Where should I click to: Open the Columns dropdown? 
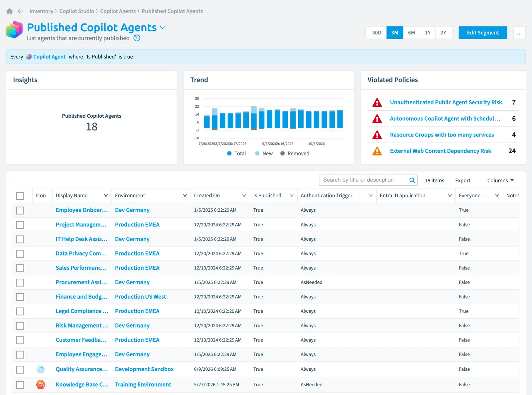[x=500, y=180]
